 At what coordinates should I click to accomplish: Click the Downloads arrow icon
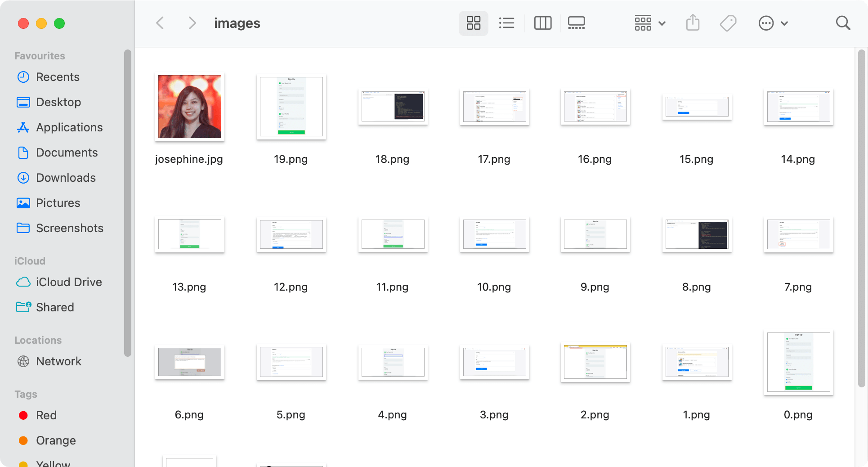pos(23,178)
